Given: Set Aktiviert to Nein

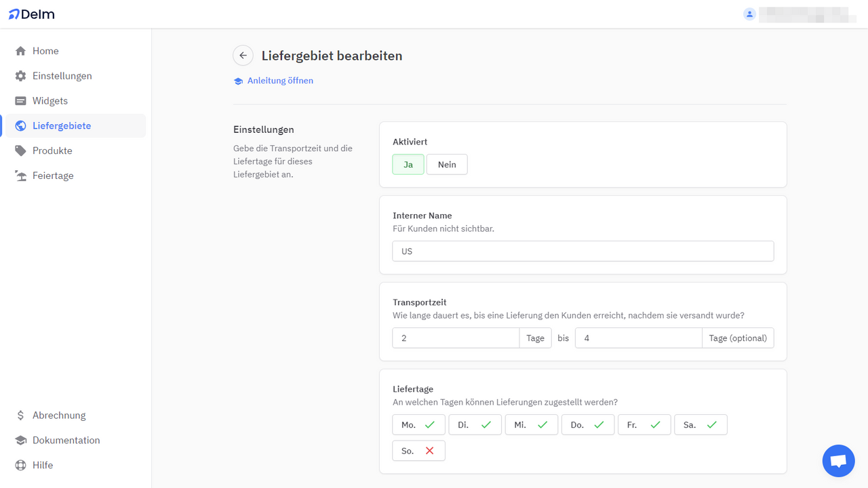Looking at the screenshot, I should 447,165.
